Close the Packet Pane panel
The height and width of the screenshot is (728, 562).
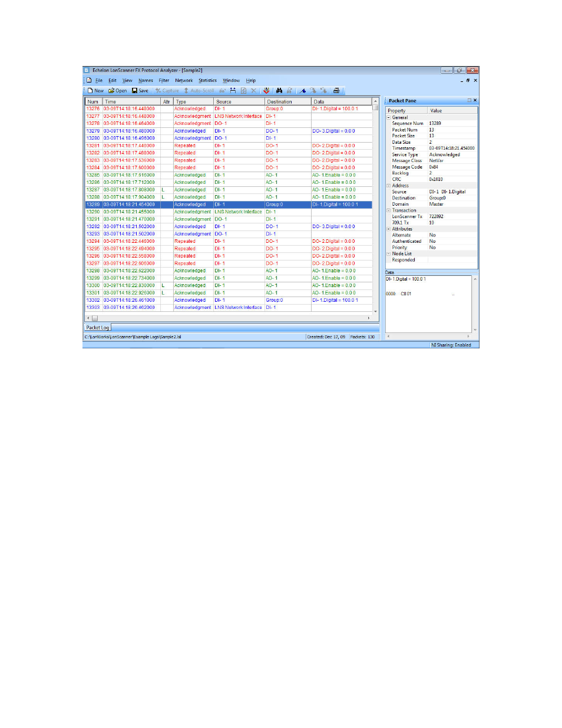pyautogui.click(x=475, y=100)
